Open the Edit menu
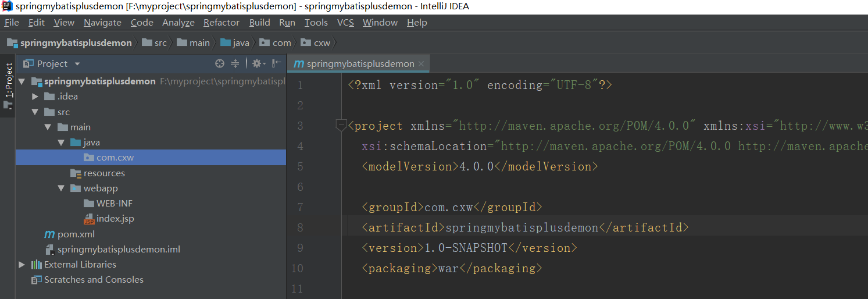Screen dimensions: 868x299 point(36,22)
